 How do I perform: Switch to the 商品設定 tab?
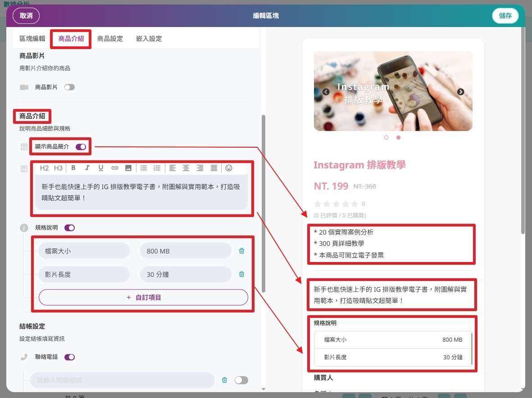(110, 39)
